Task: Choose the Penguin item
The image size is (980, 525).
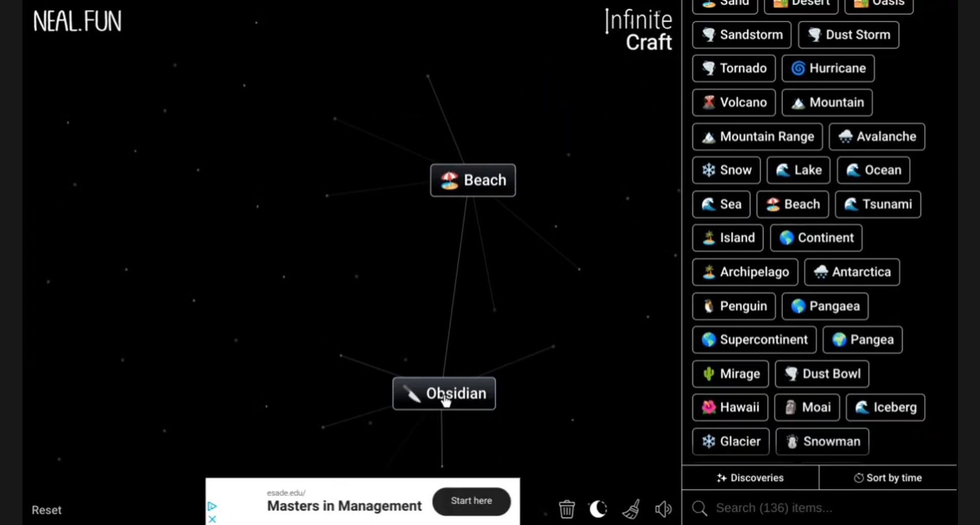Action: click(x=734, y=306)
